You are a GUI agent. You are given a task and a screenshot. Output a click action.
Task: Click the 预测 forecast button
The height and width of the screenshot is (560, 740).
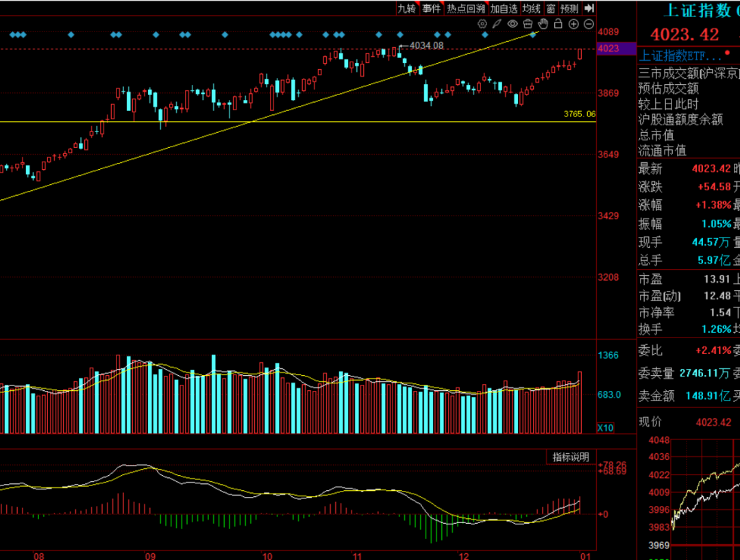pyautogui.click(x=569, y=9)
